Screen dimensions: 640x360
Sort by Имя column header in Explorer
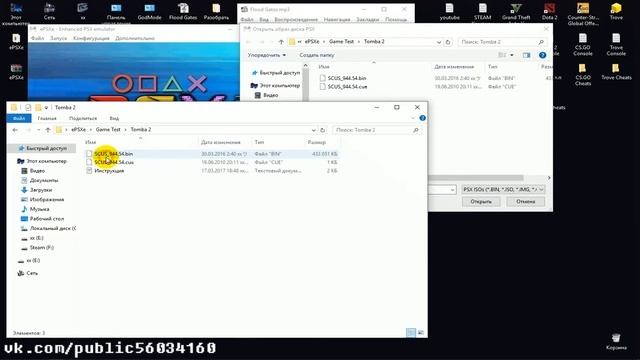pos(91,142)
